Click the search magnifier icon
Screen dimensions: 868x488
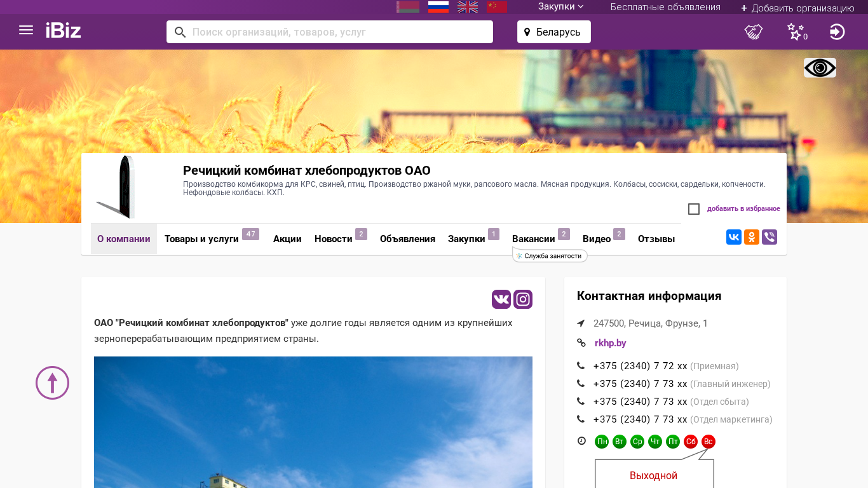180,32
